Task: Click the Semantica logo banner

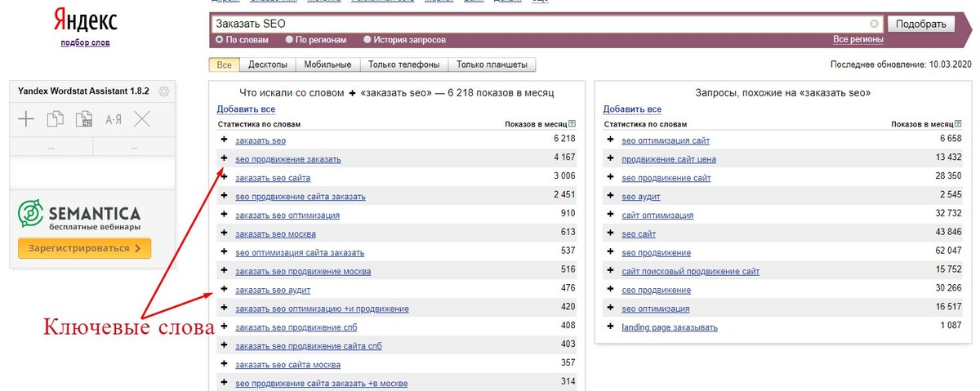Action: (x=78, y=215)
